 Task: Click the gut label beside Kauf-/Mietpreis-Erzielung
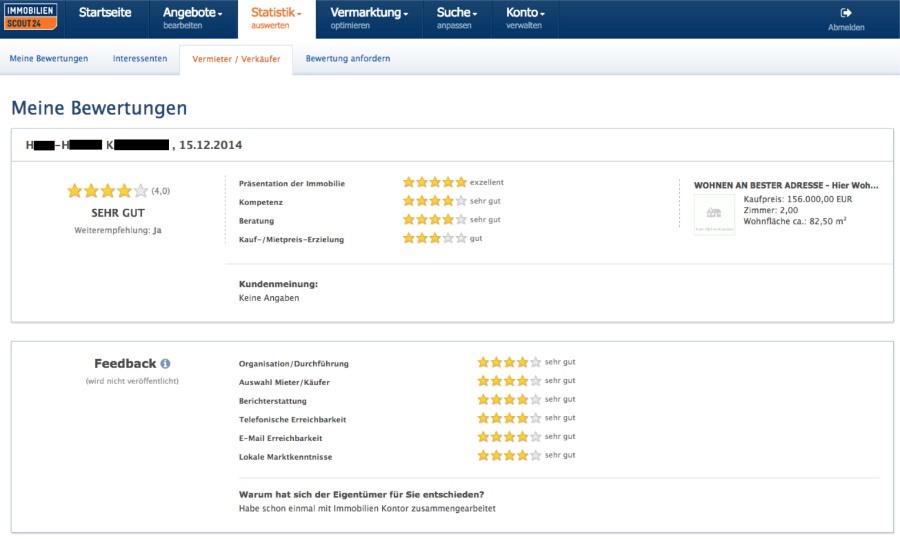[476, 238]
